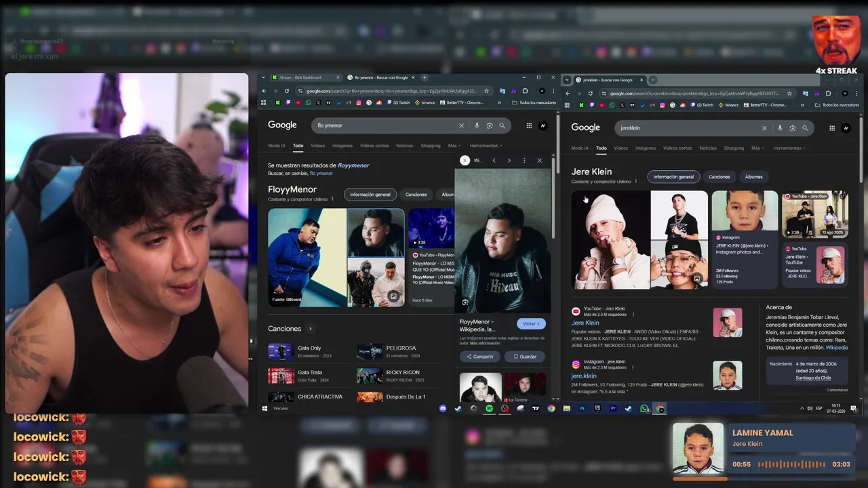Image resolution: width=868 pixels, height=488 pixels.
Task: Expand Más dropdown in flo ymenor window
Action: [454, 146]
